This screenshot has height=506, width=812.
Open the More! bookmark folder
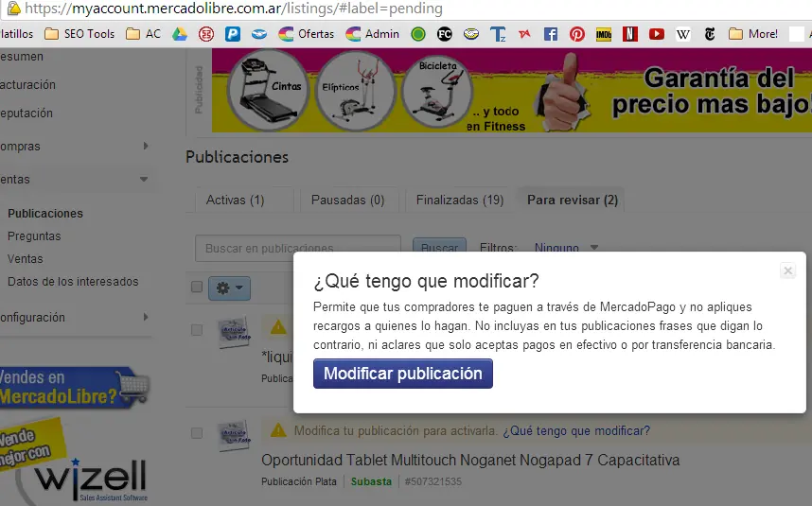click(x=753, y=34)
